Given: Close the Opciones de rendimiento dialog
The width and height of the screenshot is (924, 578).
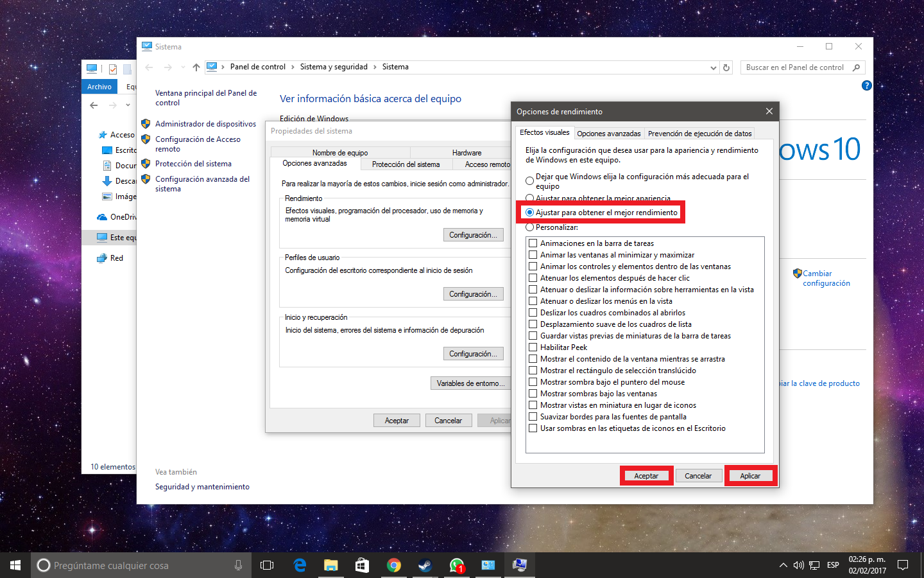Looking at the screenshot, I should click(769, 111).
